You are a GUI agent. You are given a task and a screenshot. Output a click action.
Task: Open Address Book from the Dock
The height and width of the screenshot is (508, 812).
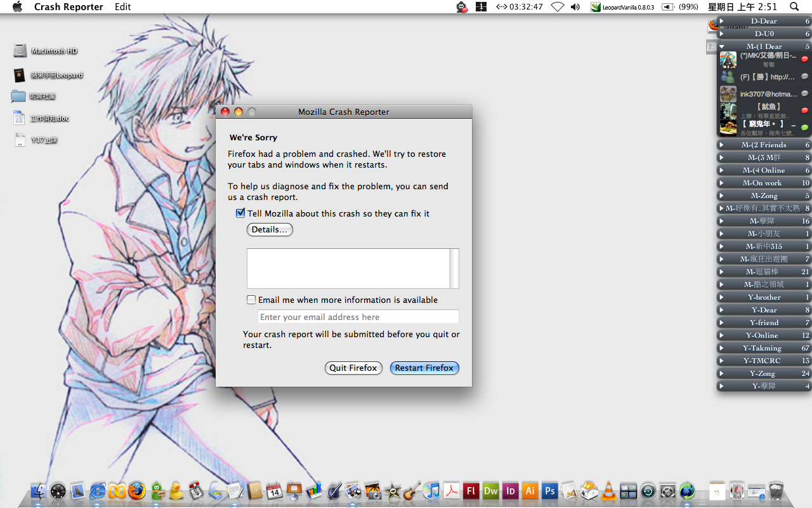coord(254,491)
